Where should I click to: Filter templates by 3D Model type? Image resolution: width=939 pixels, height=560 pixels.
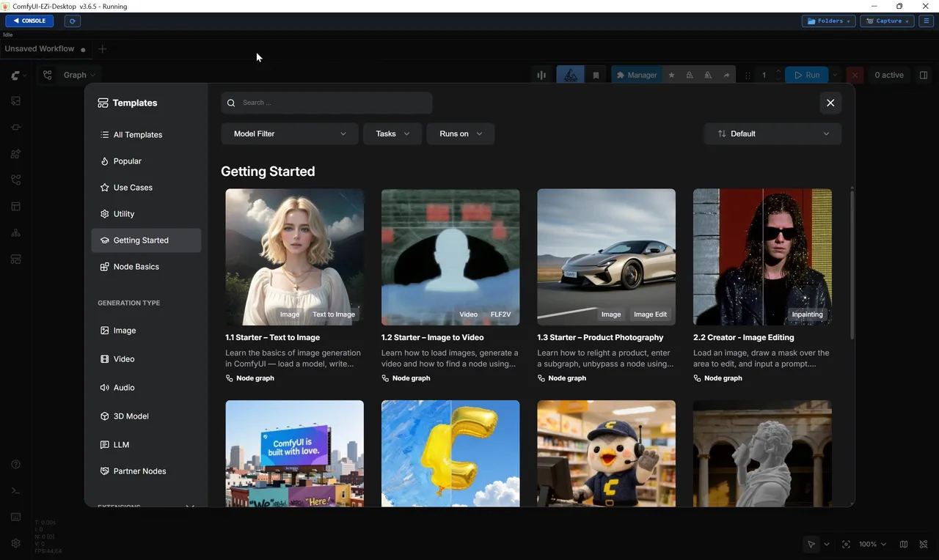tap(146, 416)
